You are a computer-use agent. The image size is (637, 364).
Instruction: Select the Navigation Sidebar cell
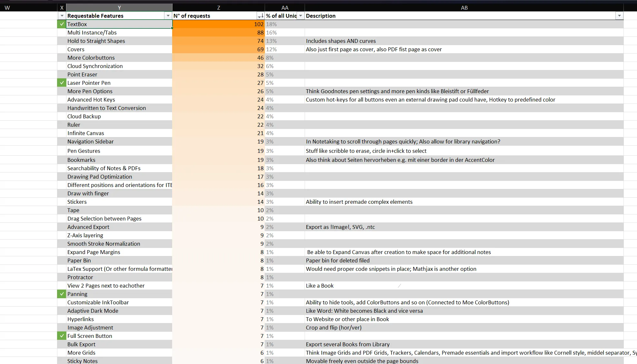coord(119,142)
